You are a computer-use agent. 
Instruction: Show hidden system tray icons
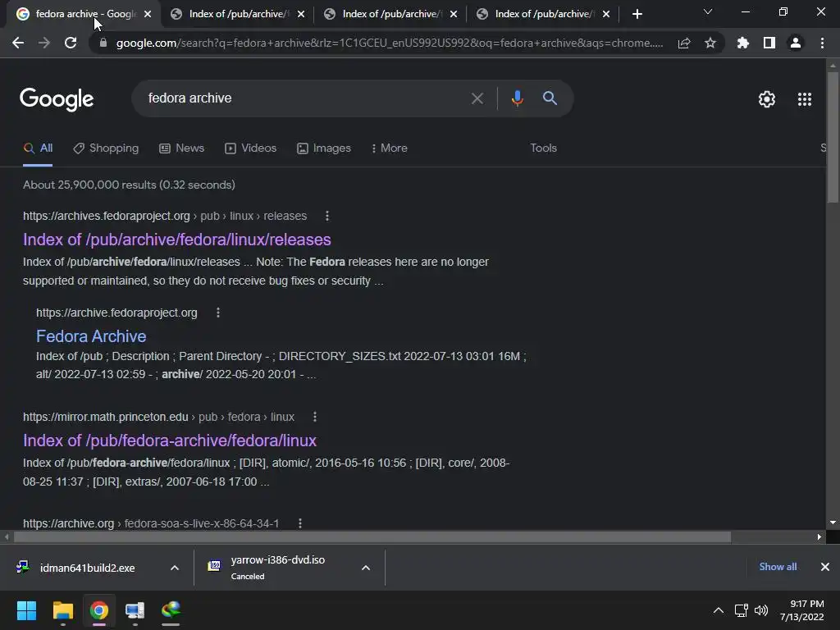(x=719, y=610)
